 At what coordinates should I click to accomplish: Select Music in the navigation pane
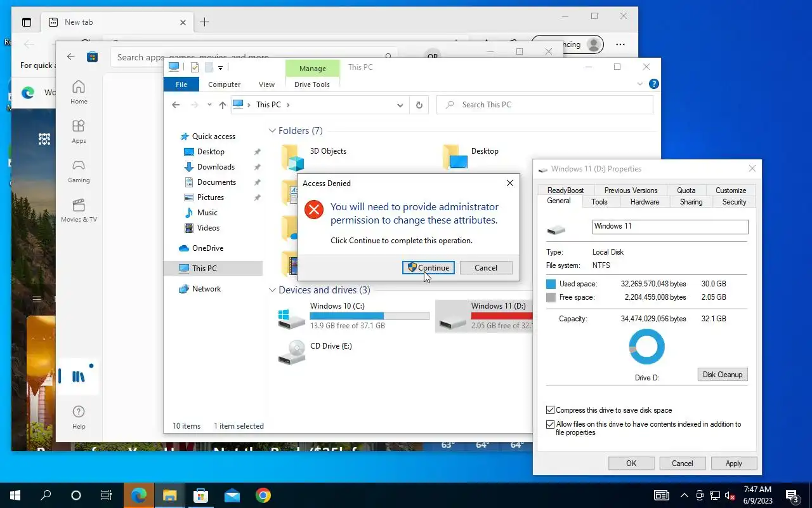[207, 213]
